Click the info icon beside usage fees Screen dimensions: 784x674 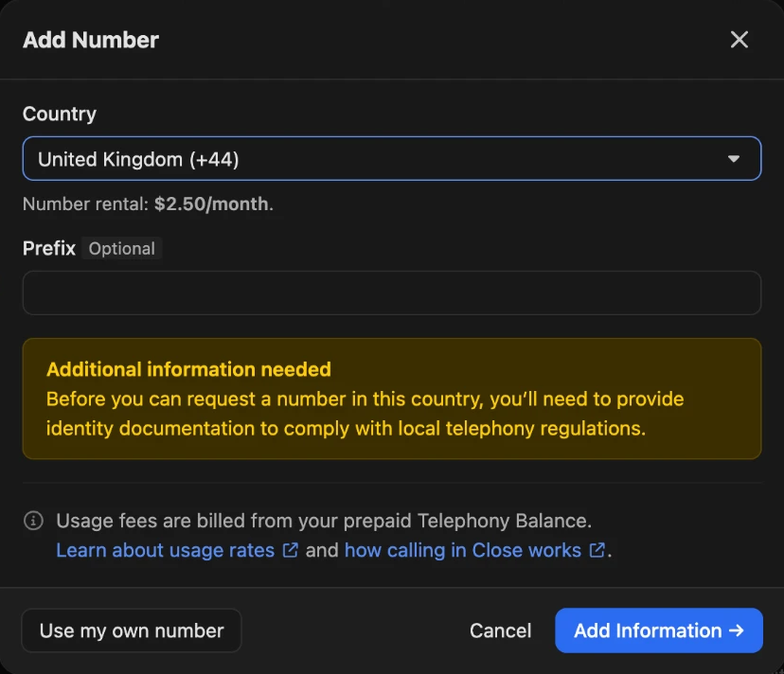tap(33, 521)
